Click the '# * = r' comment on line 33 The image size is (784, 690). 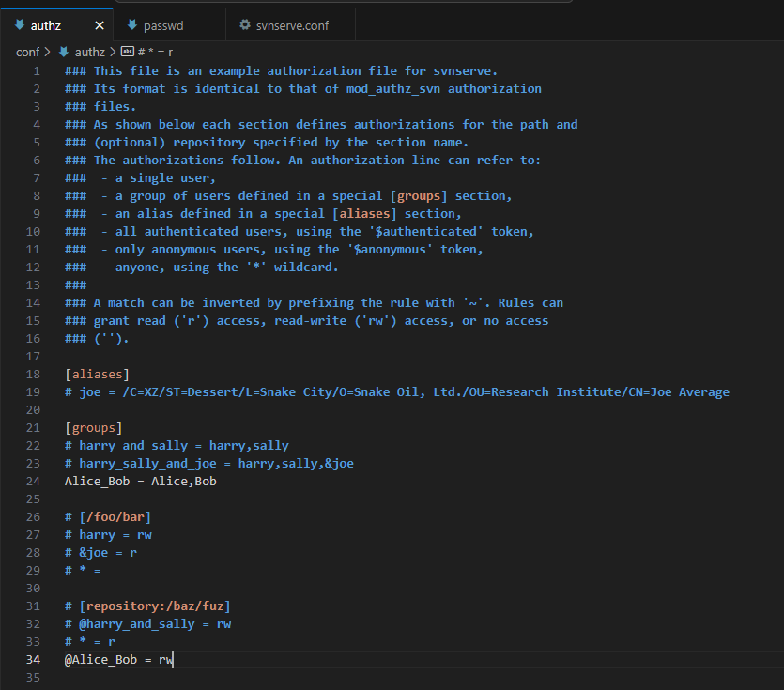(90, 641)
